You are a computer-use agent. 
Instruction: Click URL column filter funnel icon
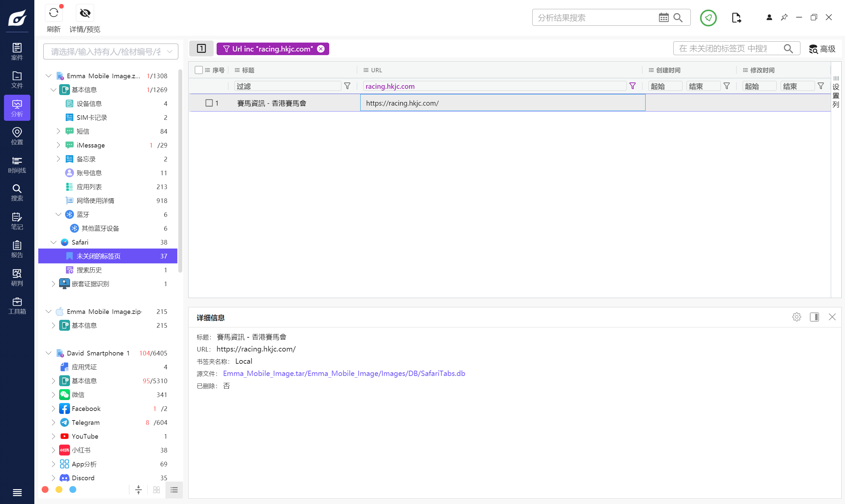click(632, 86)
